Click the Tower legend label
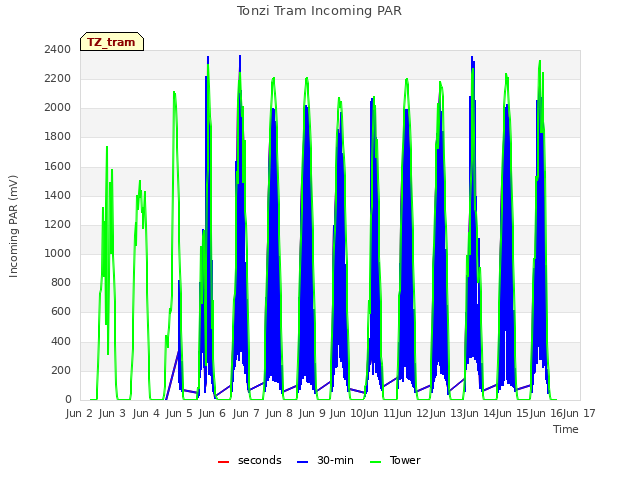Screen dimensions: 640x480 405,460
